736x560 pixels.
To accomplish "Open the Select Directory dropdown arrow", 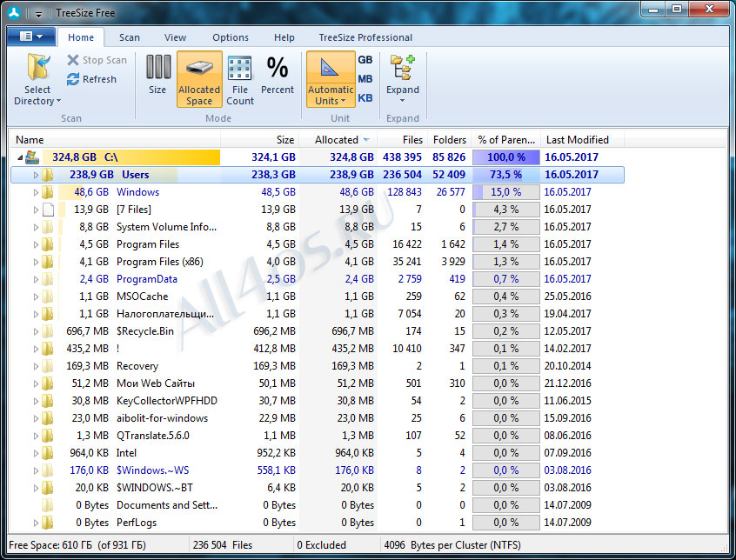I will (58, 101).
